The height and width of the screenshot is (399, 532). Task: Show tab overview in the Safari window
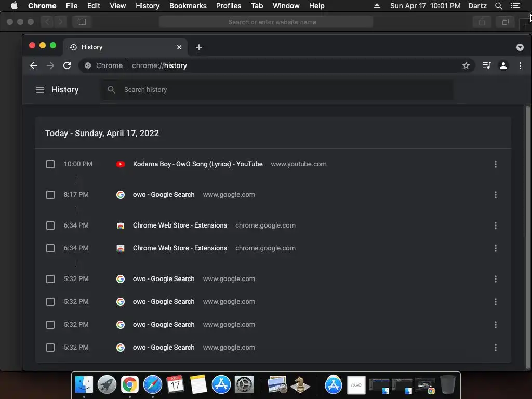[x=505, y=22]
